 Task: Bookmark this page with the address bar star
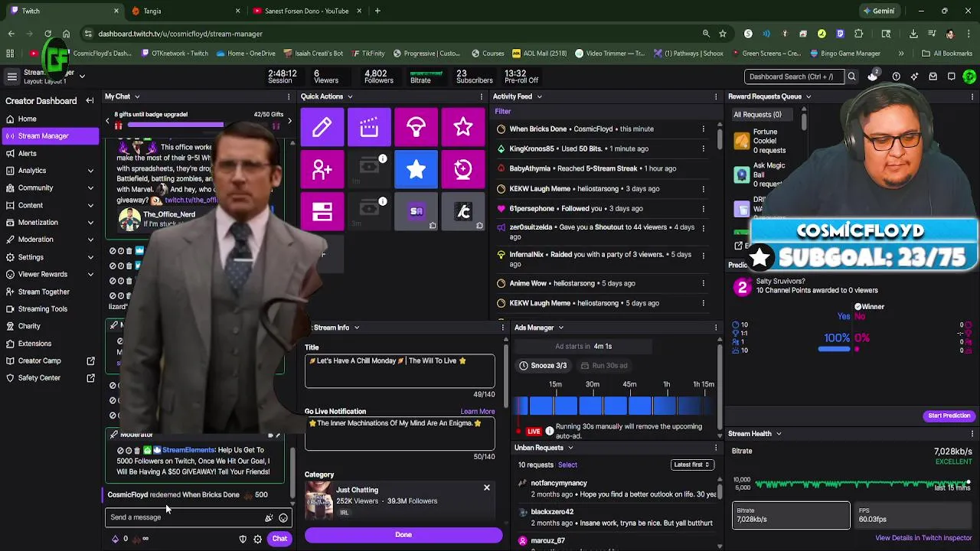coord(723,34)
